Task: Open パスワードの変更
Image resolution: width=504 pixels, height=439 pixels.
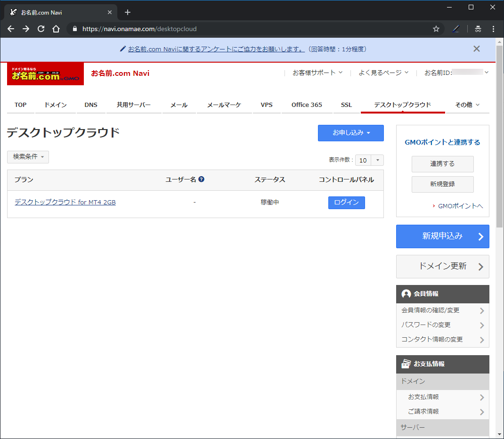Action: [443, 325]
